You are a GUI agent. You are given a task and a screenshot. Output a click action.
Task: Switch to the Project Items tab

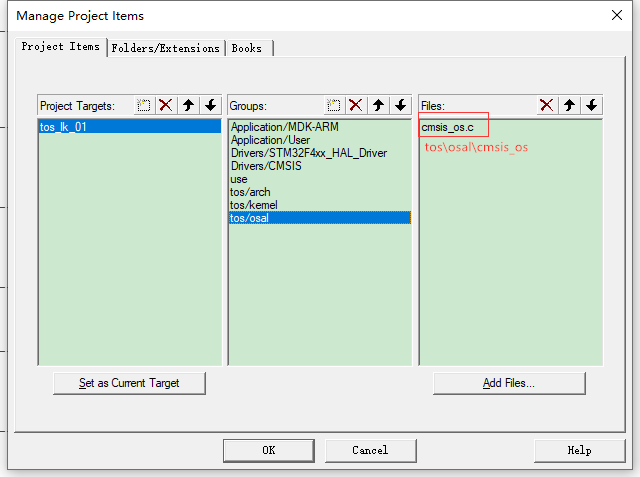[60, 47]
